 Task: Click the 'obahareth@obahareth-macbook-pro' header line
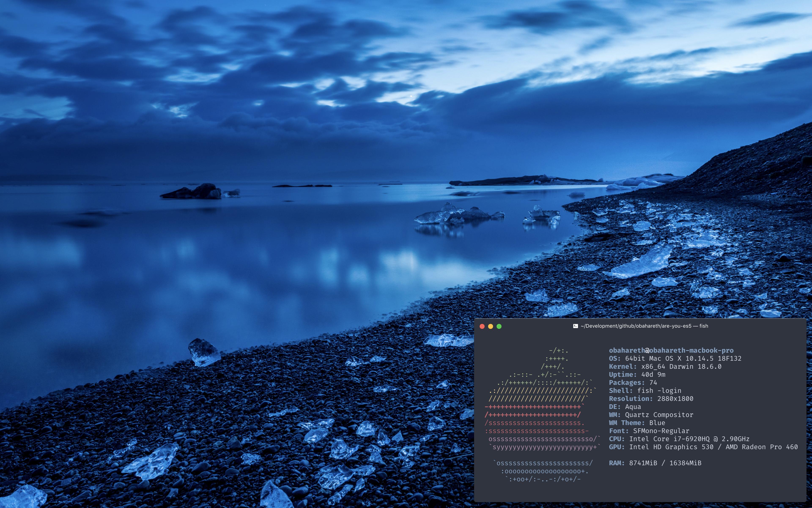pyautogui.click(x=671, y=350)
